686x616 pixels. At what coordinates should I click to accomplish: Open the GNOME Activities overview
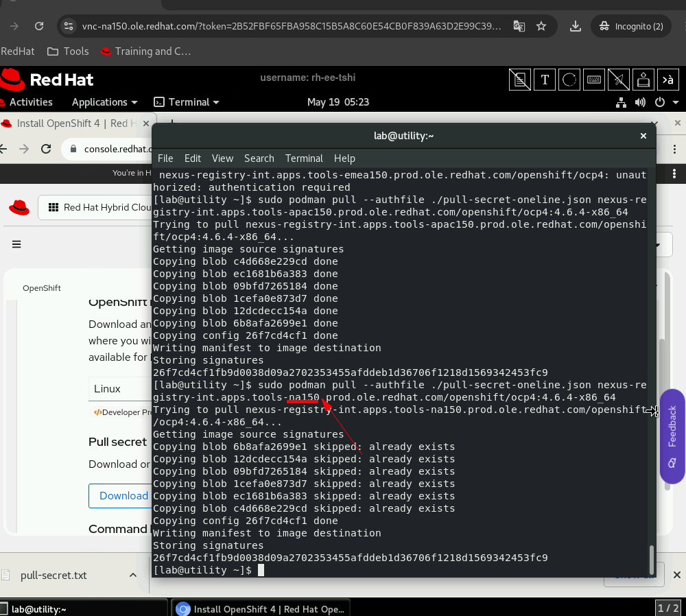(x=31, y=102)
